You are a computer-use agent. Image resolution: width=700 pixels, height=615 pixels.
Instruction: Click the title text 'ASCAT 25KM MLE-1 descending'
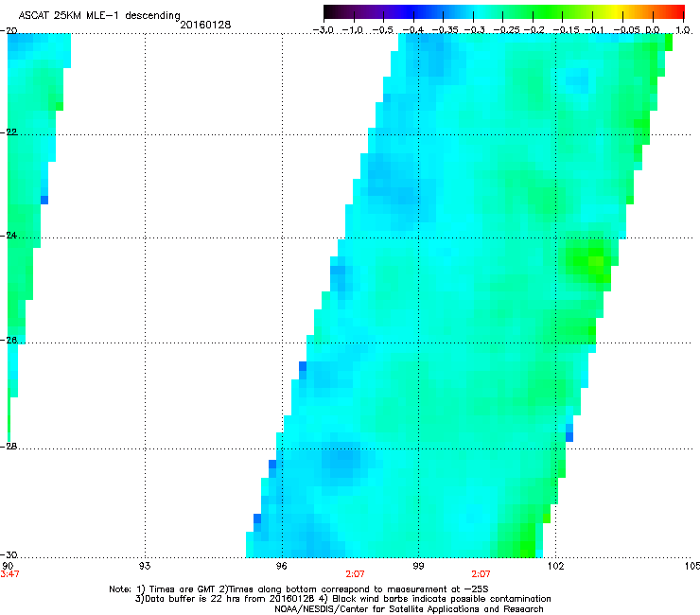point(99,16)
